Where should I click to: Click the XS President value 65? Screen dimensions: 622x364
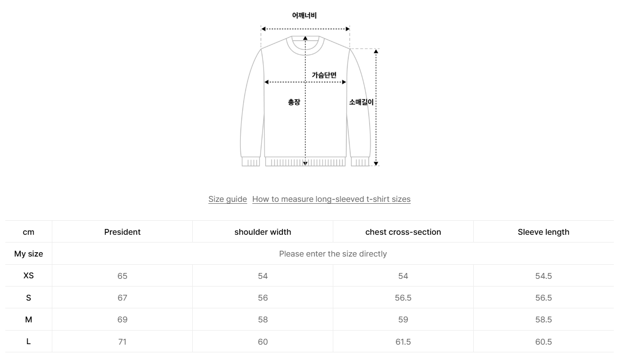pyautogui.click(x=122, y=276)
